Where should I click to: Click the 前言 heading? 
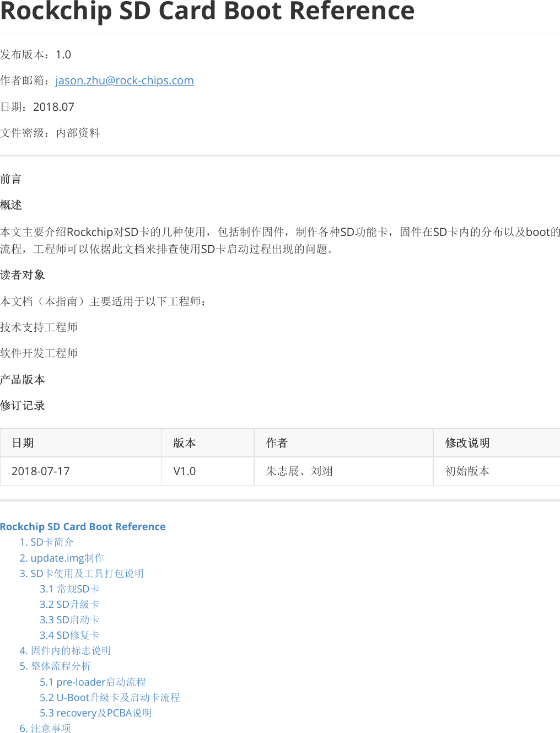tap(11, 179)
